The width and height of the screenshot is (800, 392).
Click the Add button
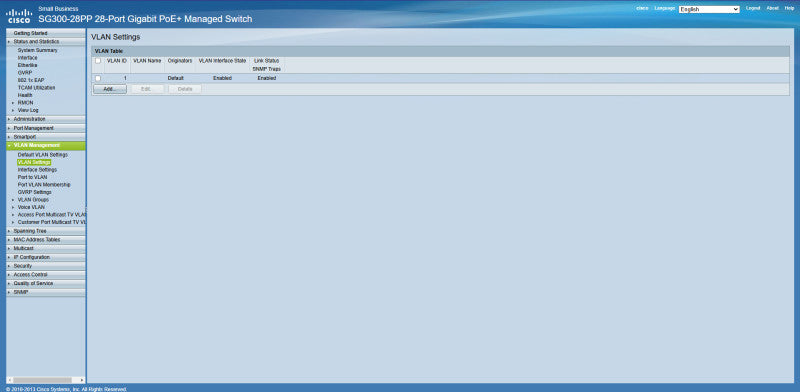[x=110, y=89]
